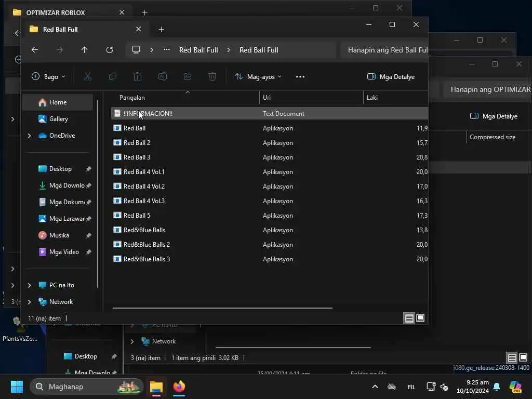Viewport: 532px width, 399px height.
Task: Click the horizontal scrollbar in file list
Action: pyautogui.click(x=222, y=308)
